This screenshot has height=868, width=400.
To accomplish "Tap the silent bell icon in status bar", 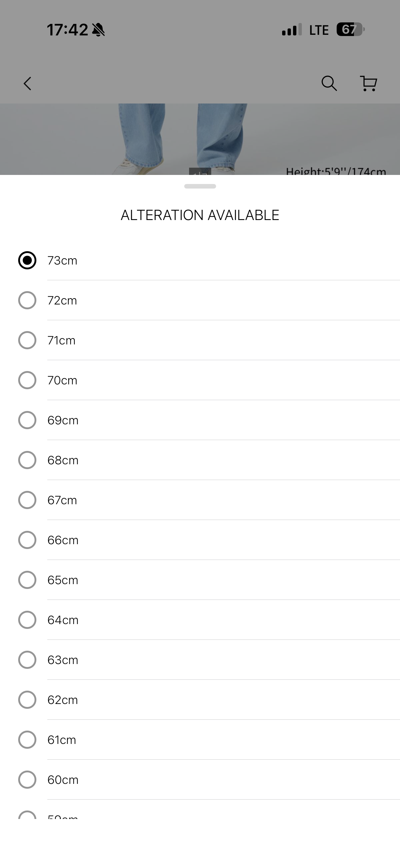I will (x=98, y=30).
